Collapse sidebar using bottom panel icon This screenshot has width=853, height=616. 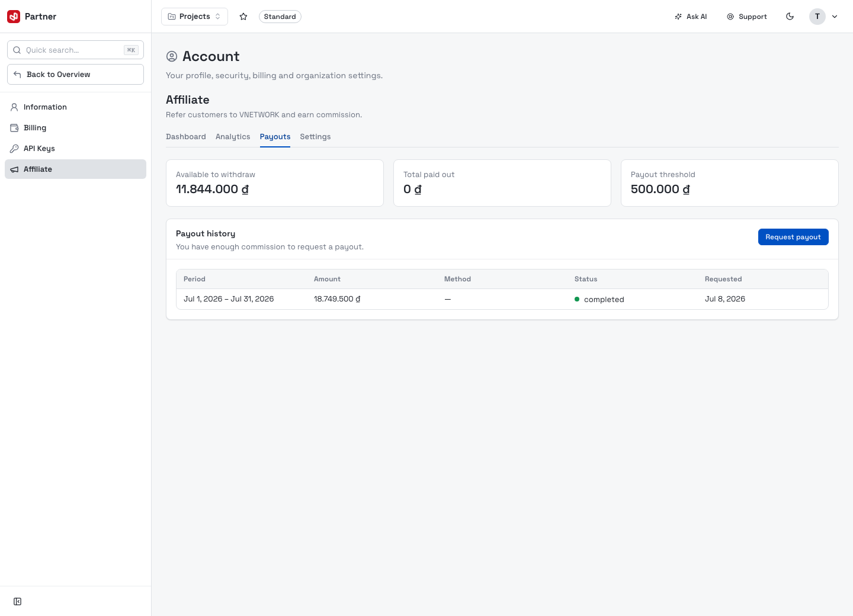pyautogui.click(x=18, y=602)
